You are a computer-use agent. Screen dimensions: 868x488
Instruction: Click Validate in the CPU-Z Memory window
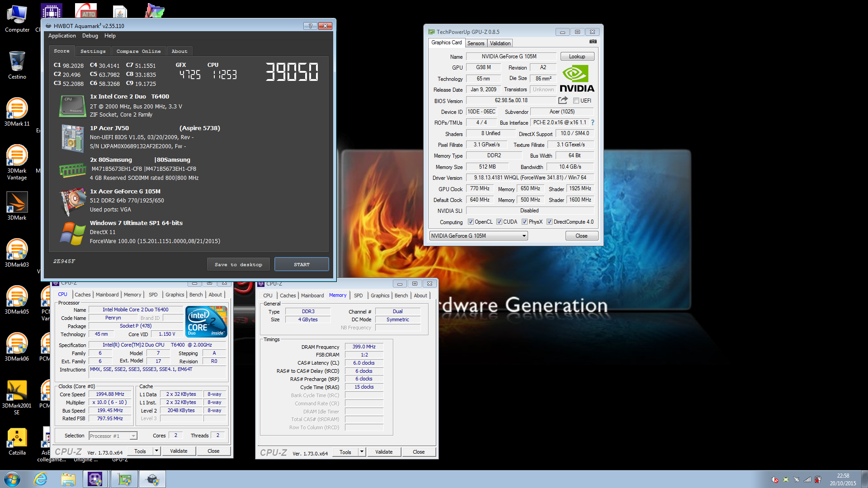pyautogui.click(x=384, y=452)
